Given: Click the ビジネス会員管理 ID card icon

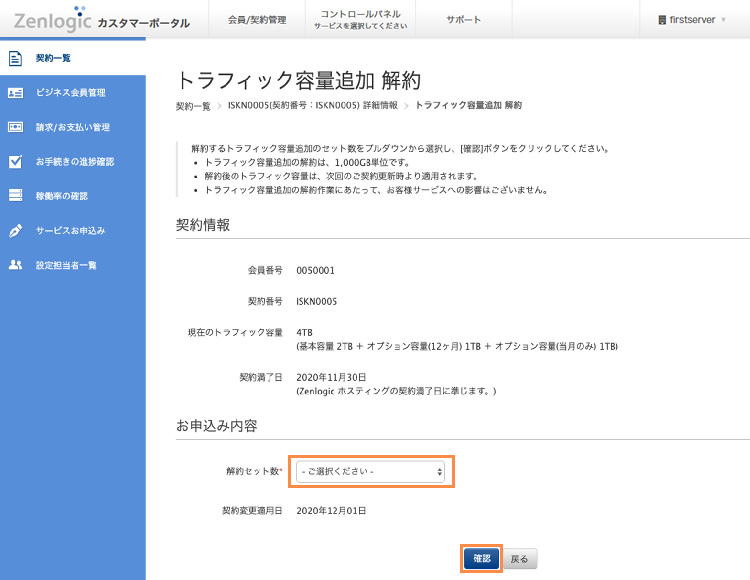Looking at the screenshot, I should (x=15, y=93).
